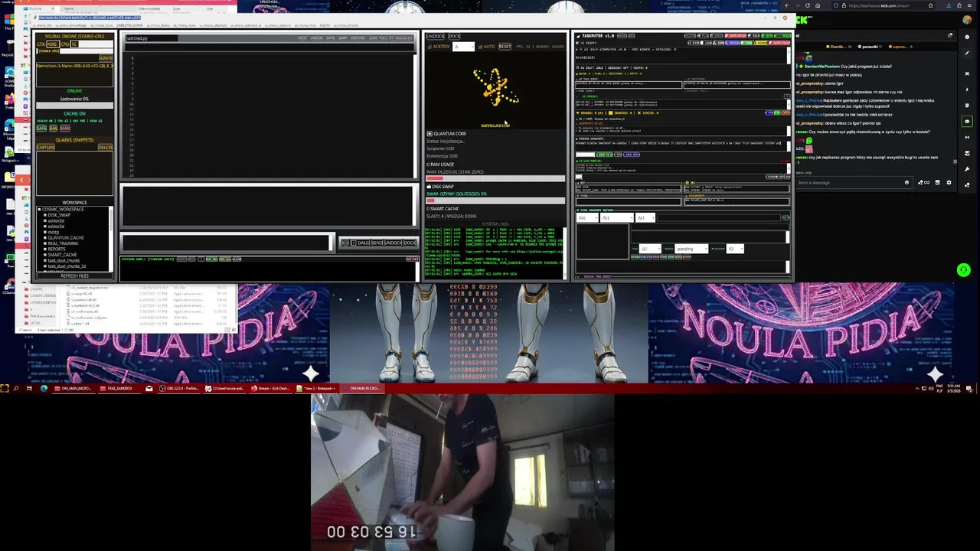Image resolution: width=980 pixels, height=551 pixels.
Task: Click the REFRESH FILES button
Action: point(74,275)
